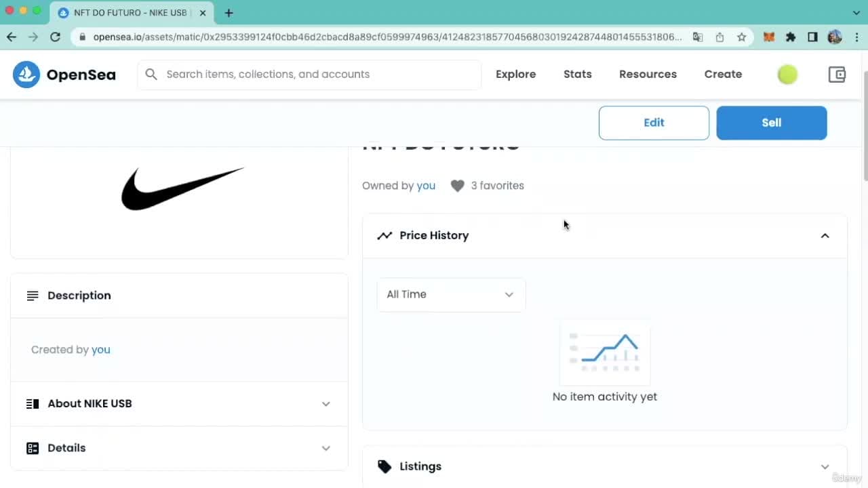
Task: Open the 'you' owner link
Action: [426, 186]
